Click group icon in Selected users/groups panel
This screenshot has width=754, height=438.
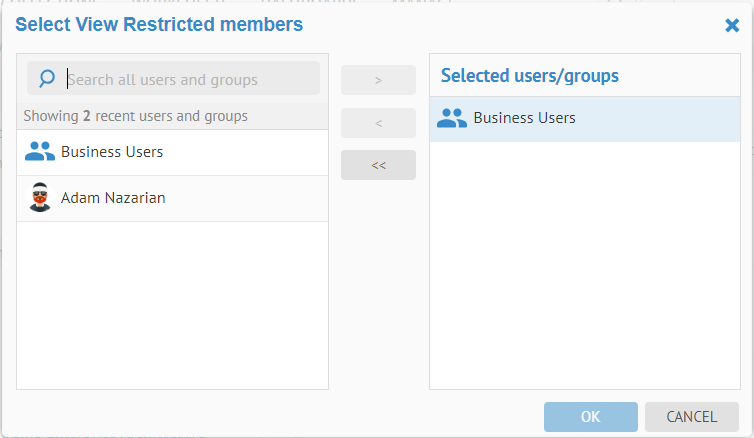[x=452, y=118]
